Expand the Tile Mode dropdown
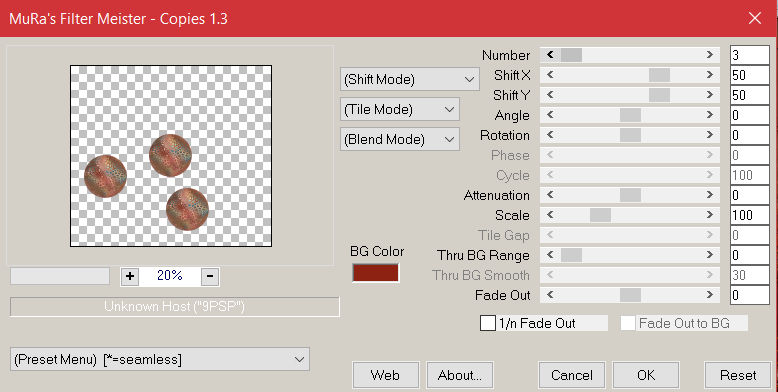778x392 pixels. (400, 110)
